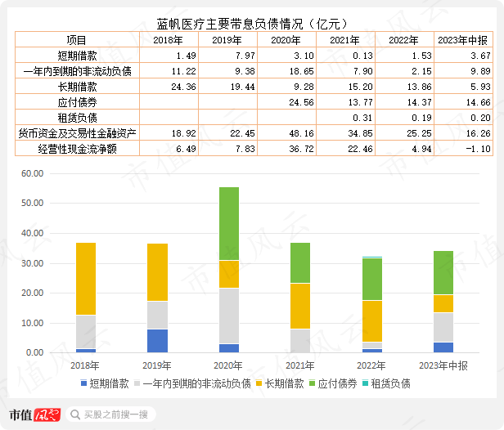Click the 市值风云 logo
Screen dimensions: 504x430
(34, 414)
